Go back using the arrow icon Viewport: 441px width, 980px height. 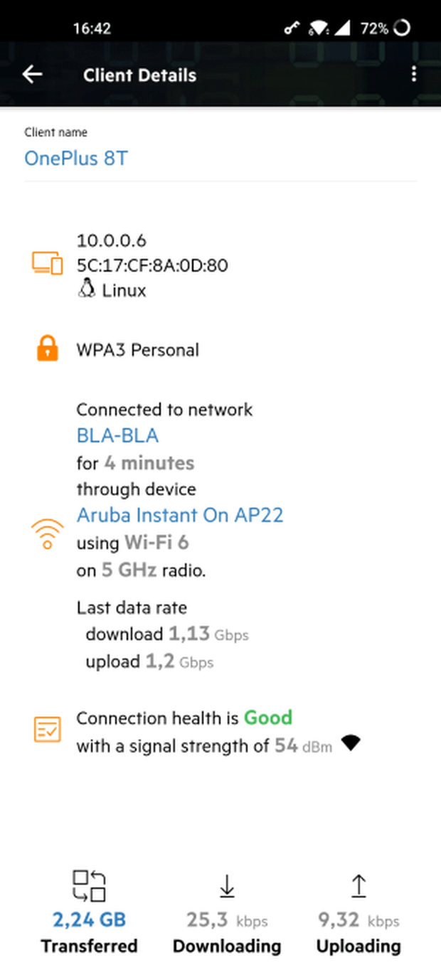[32, 75]
